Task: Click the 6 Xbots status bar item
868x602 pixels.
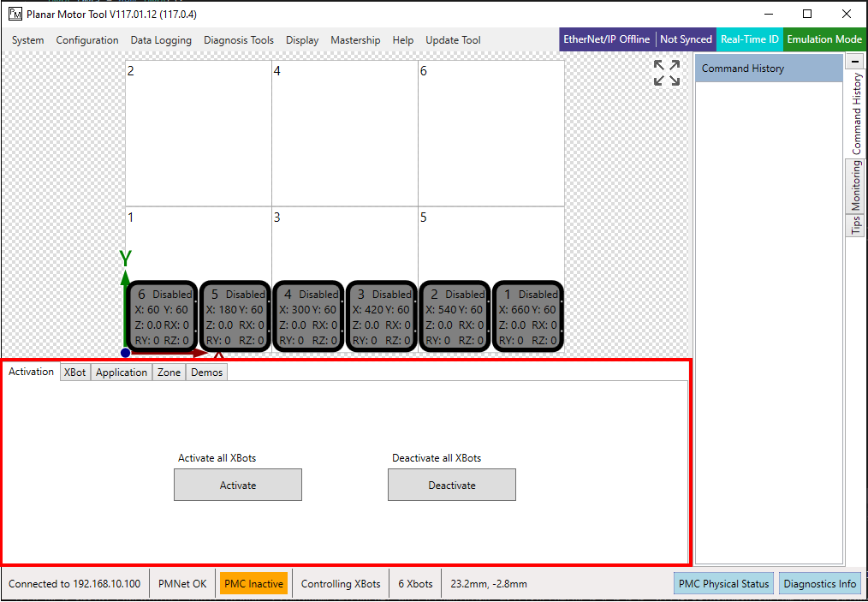Action: point(414,583)
